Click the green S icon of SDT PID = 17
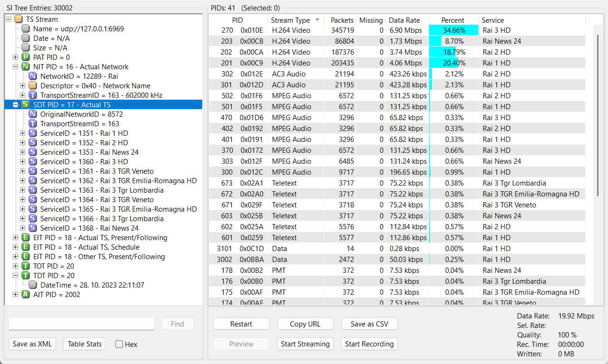 tap(26, 105)
